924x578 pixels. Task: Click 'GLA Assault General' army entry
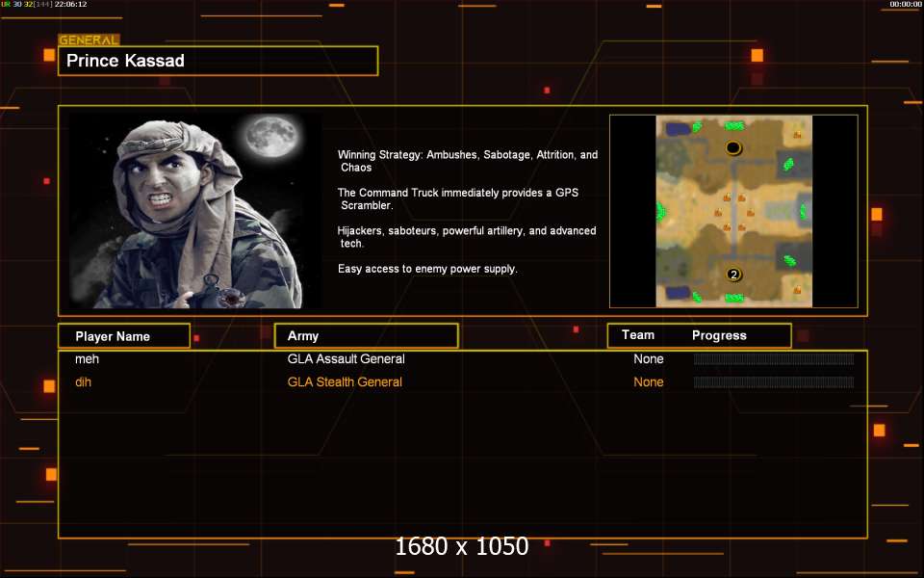click(346, 359)
